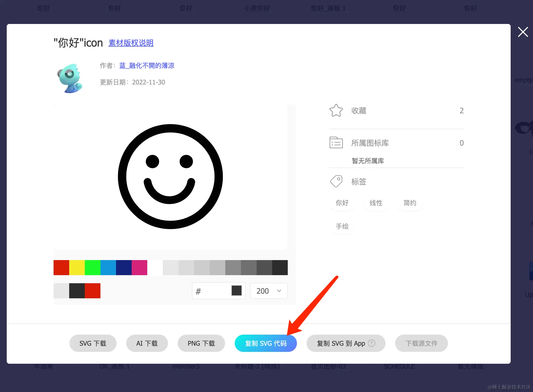Select the 线性 tag
The width and height of the screenshot is (533, 392).
pos(376,203)
